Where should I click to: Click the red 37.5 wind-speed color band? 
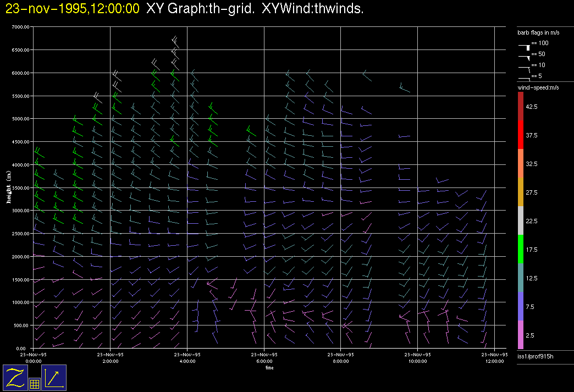click(521, 135)
